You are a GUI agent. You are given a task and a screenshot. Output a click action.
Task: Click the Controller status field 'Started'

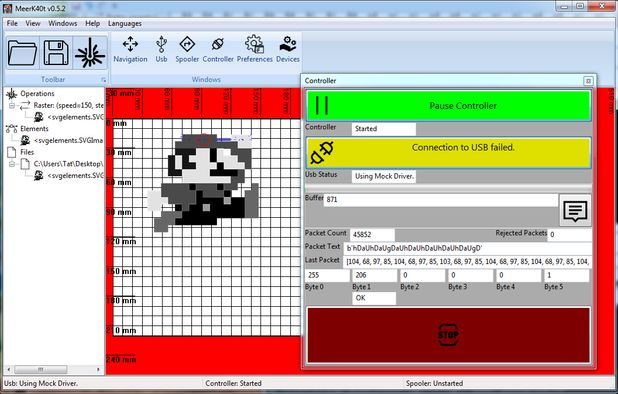pos(384,129)
